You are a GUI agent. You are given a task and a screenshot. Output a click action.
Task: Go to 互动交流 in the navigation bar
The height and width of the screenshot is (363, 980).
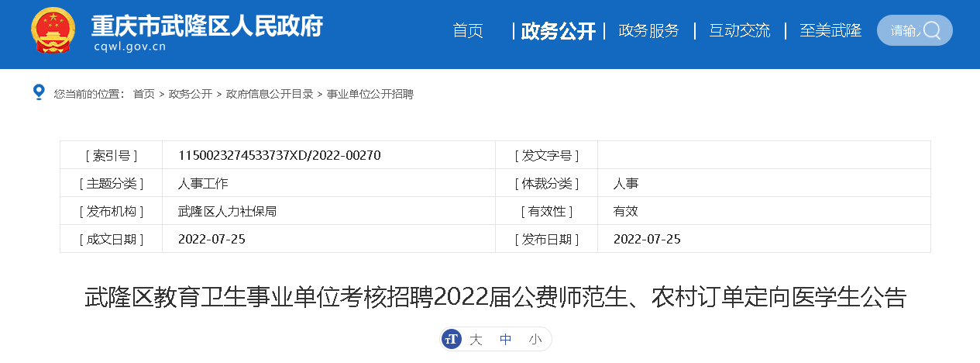point(739,31)
